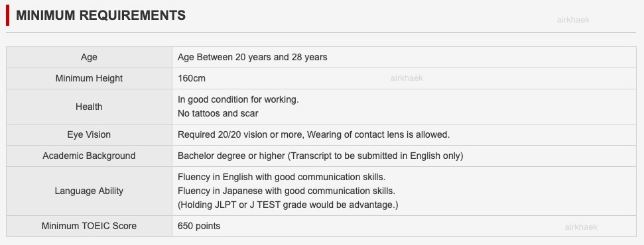Select the Minimum Height label cell

pos(89,78)
